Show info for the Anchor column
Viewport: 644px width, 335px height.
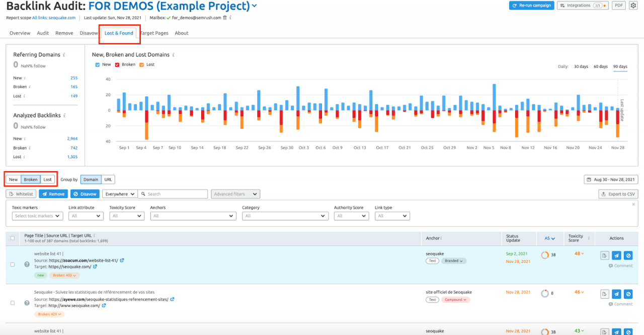tap(442, 238)
